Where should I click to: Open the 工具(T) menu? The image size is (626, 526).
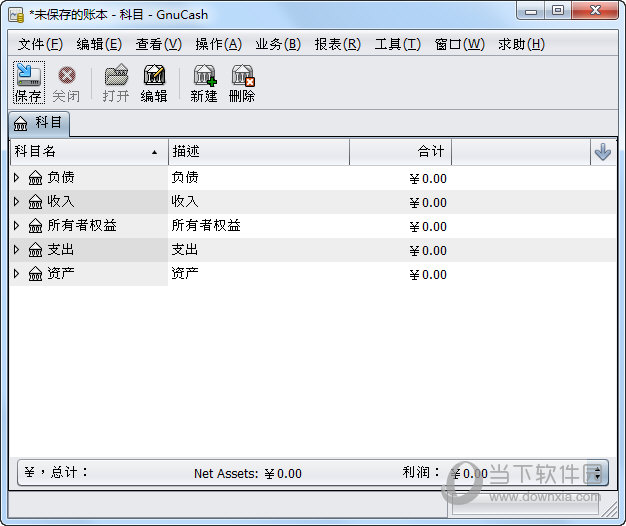[x=398, y=44]
